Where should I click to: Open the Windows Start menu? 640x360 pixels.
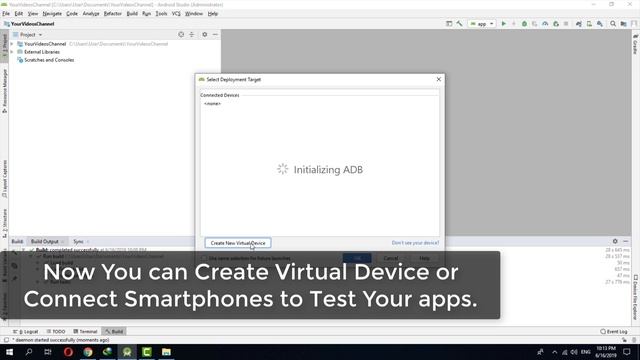(9, 352)
